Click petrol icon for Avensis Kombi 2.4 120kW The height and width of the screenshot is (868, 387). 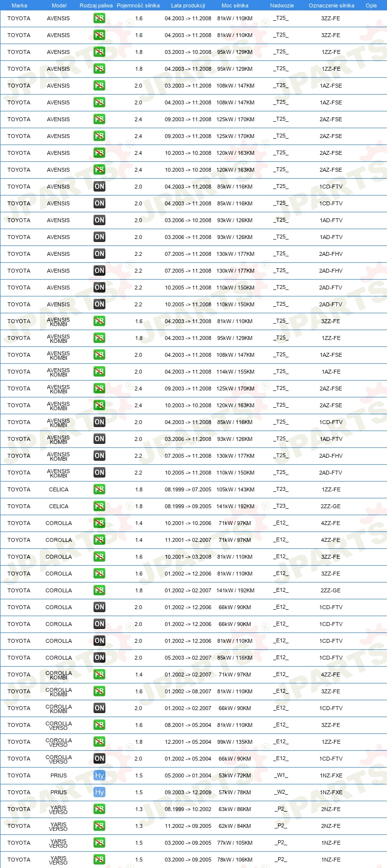pyautogui.click(x=99, y=405)
